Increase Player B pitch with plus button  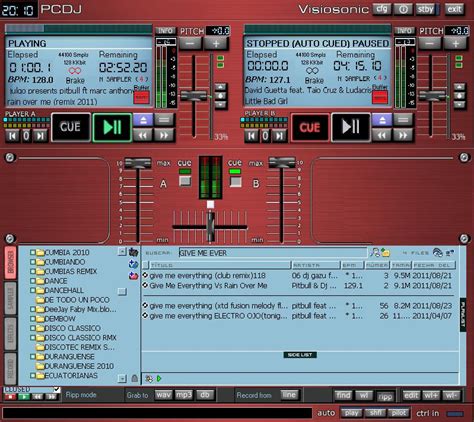(x=455, y=44)
